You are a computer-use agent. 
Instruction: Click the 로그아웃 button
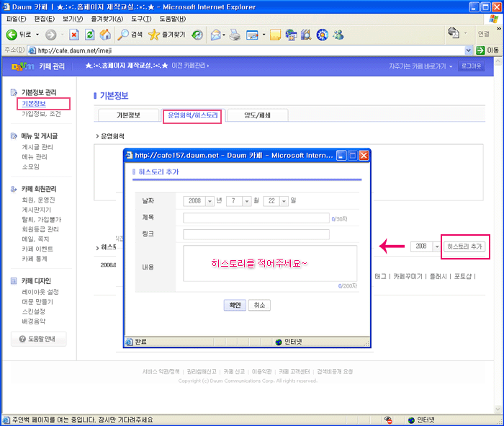coord(471,66)
